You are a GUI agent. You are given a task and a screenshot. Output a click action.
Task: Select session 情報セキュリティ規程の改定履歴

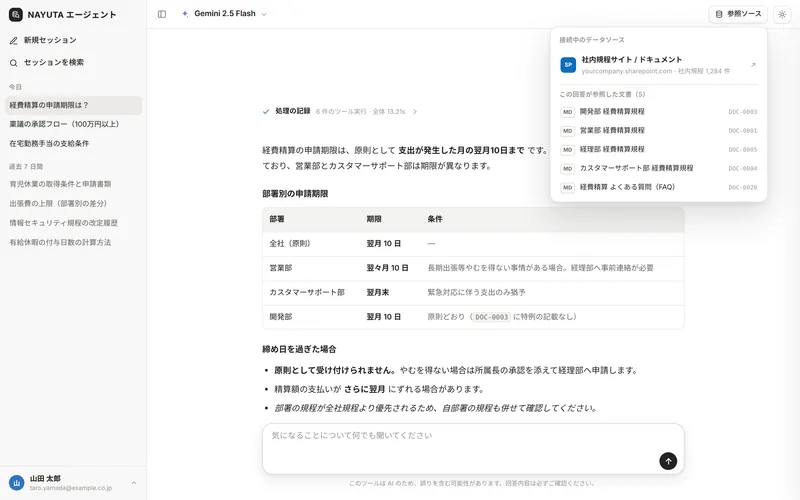74,222
